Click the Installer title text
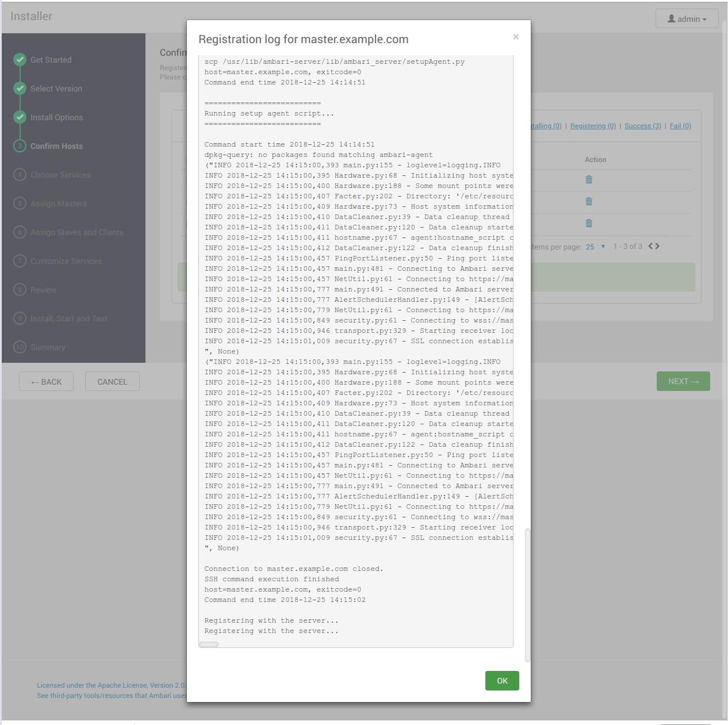The width and height of the screenshot is (728, 725). (x=31, y=16)
